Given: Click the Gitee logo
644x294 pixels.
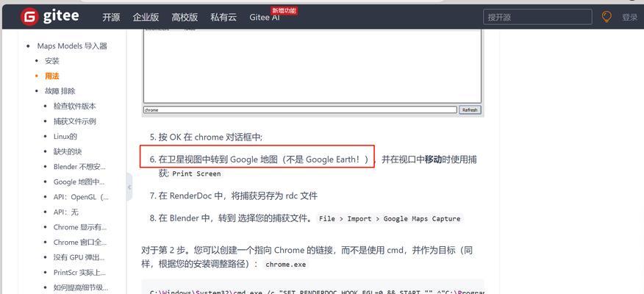Looking at the screenshot, I should pos(50,16).
